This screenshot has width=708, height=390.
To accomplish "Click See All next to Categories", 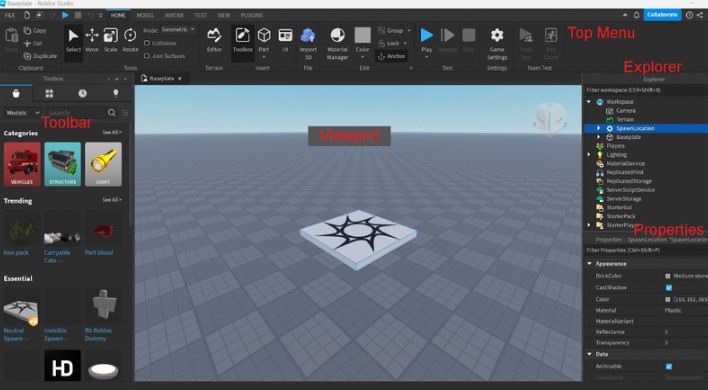I will click(112, 132).
